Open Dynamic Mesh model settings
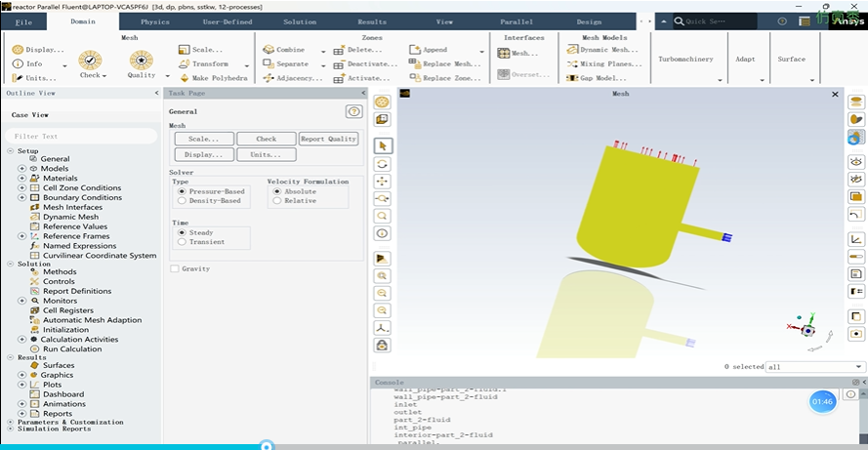This screenshot has height=450, width=868. click(602, 49)
